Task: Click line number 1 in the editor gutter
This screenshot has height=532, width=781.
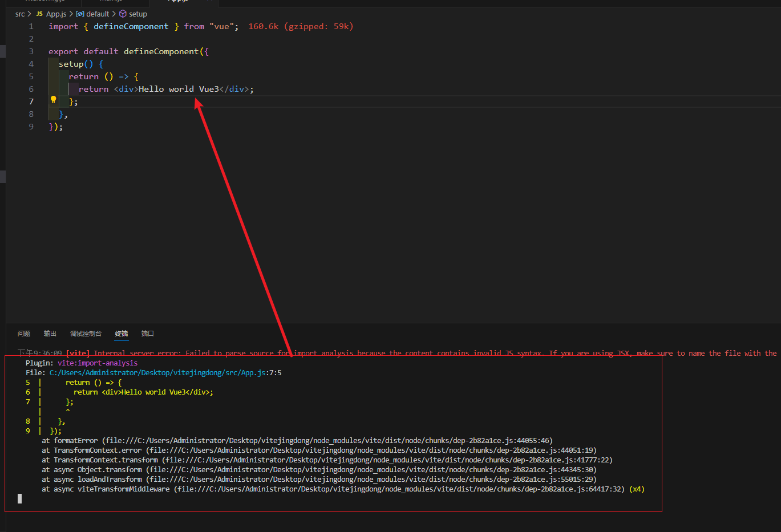Action: (31, 26)
